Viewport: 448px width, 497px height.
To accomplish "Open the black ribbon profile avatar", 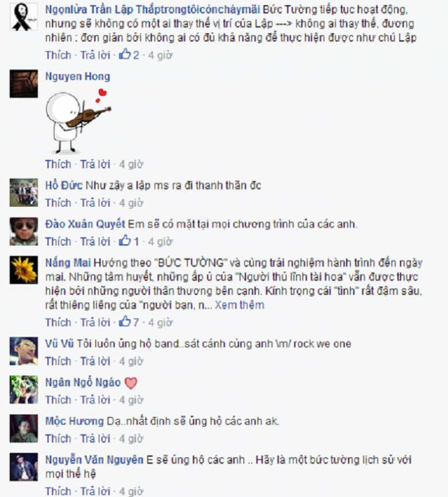I will pyautogui.click(x=24, y=17).
